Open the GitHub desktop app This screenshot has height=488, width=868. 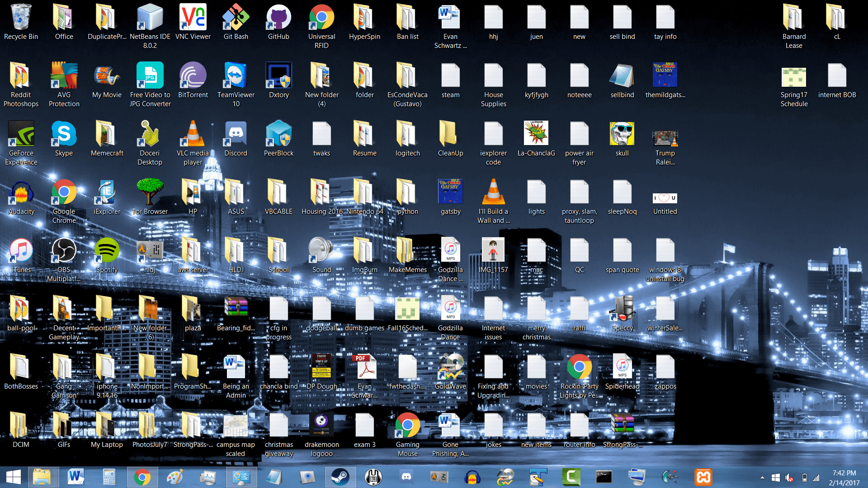click(278, 18)
